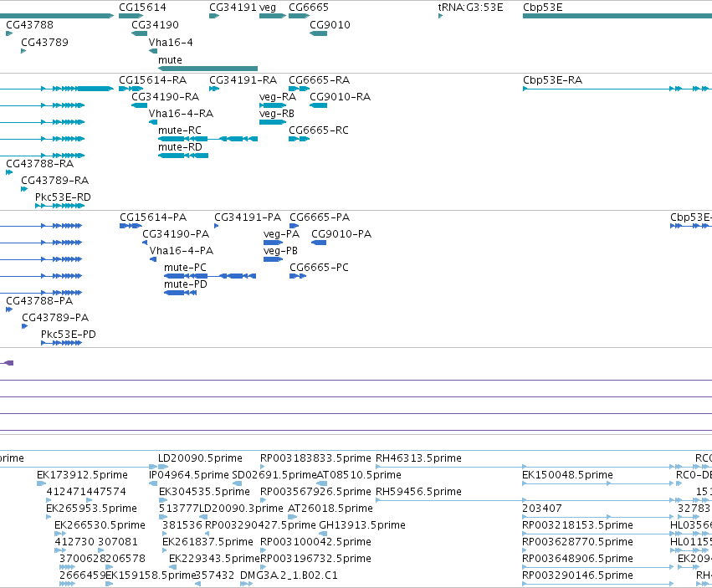Click the mute-PD protein label
The image size is (712, 588).
pyautogui.click(x=186, y=284)
